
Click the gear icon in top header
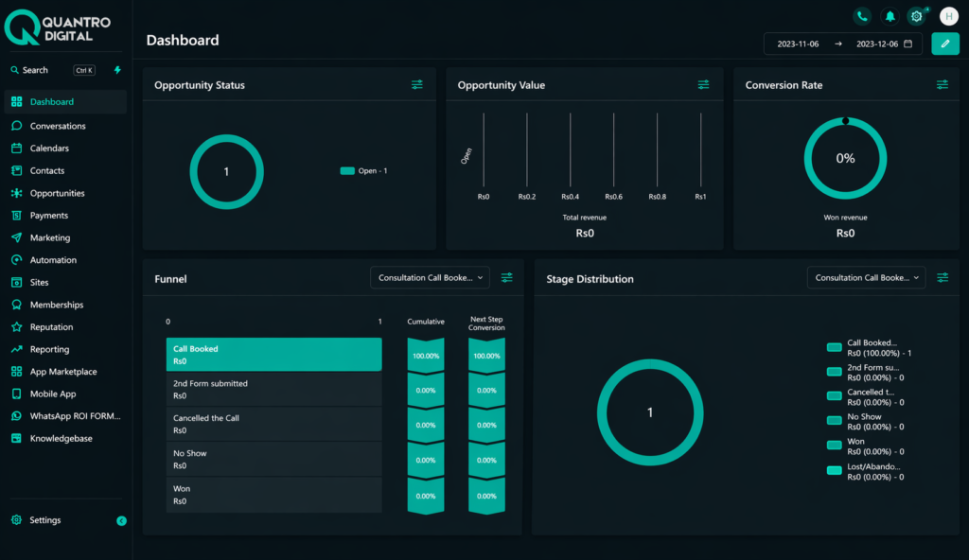(x=917, y=16)
